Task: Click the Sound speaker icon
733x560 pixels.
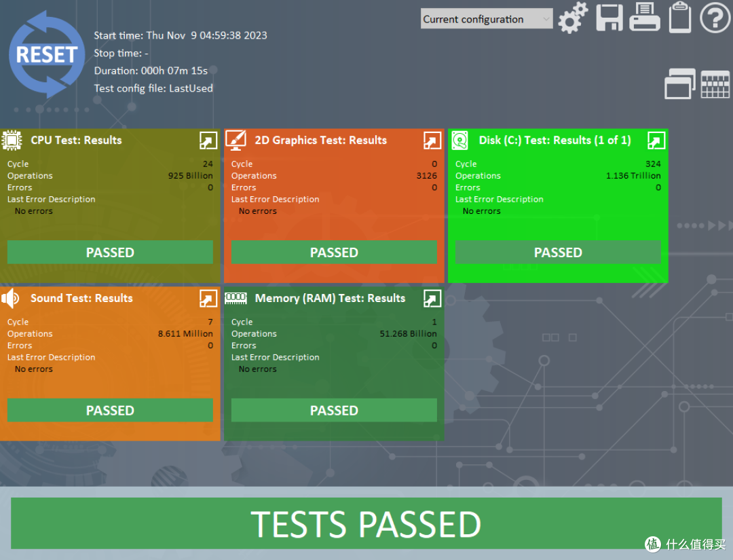Action: (10, 298)
